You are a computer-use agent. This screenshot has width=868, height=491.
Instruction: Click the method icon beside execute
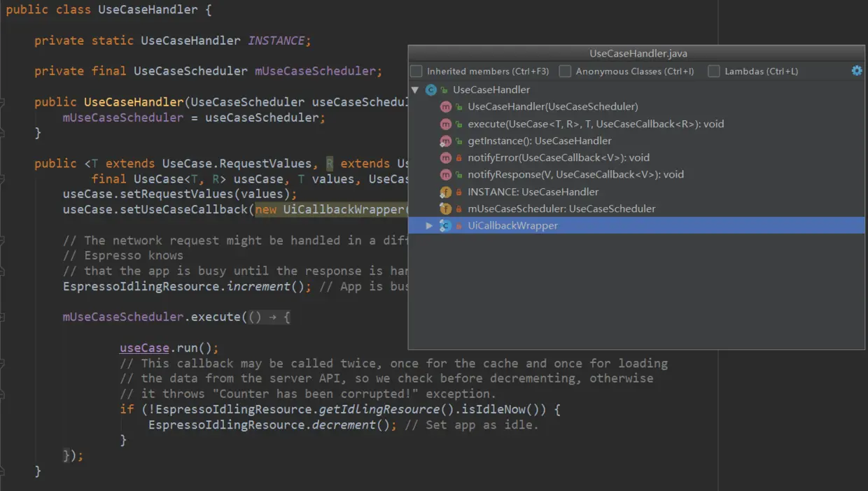click(x=445, y=124)
